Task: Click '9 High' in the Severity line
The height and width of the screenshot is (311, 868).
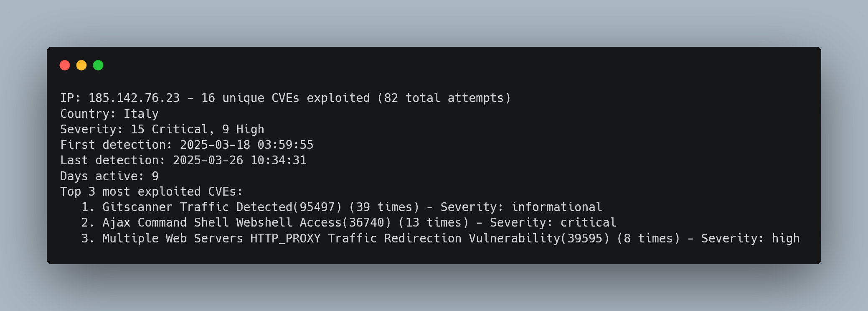Action: coord(244,129)
